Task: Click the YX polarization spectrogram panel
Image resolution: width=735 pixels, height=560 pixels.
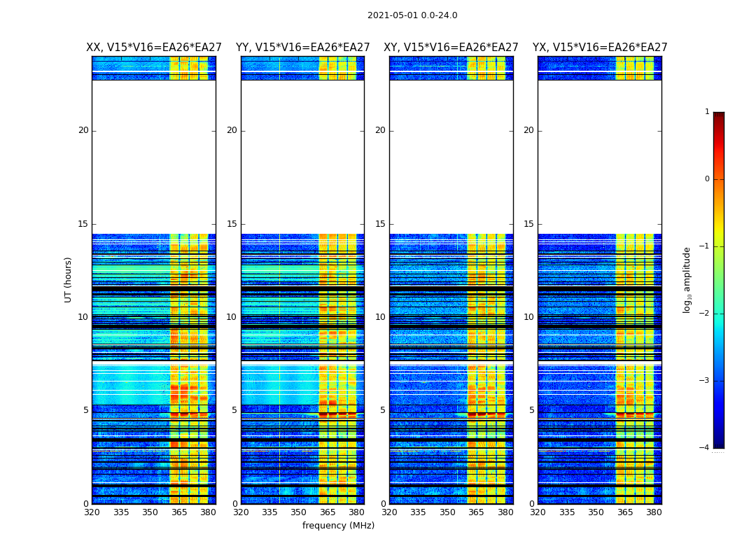Action: tap(599, 280)
